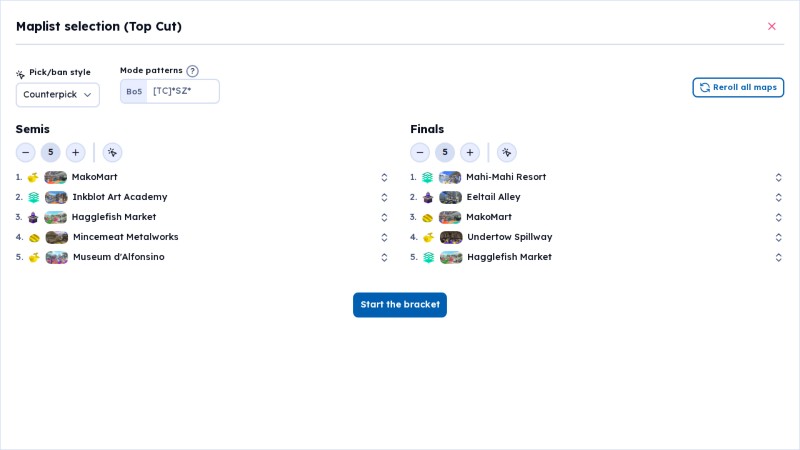Toggle pick/ban for Finals round
The height and width of the screenshot is (450, 800).
pyautogui.click(x=507, y=152)
